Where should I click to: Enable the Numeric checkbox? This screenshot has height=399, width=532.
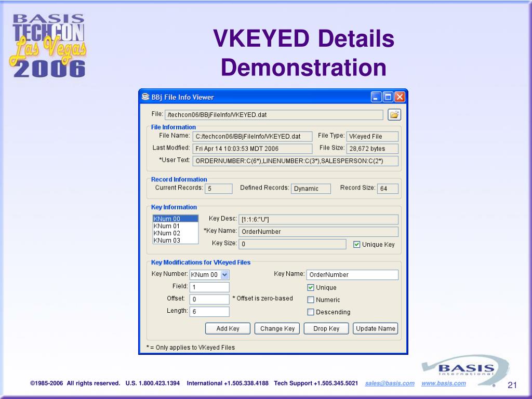[x=311, y=300]
